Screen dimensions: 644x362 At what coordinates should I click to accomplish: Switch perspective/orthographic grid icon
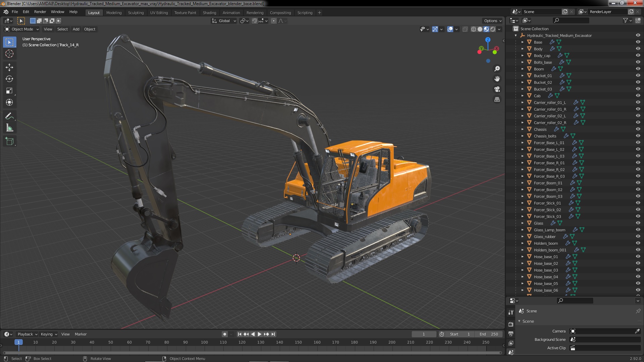coord(497,100)
